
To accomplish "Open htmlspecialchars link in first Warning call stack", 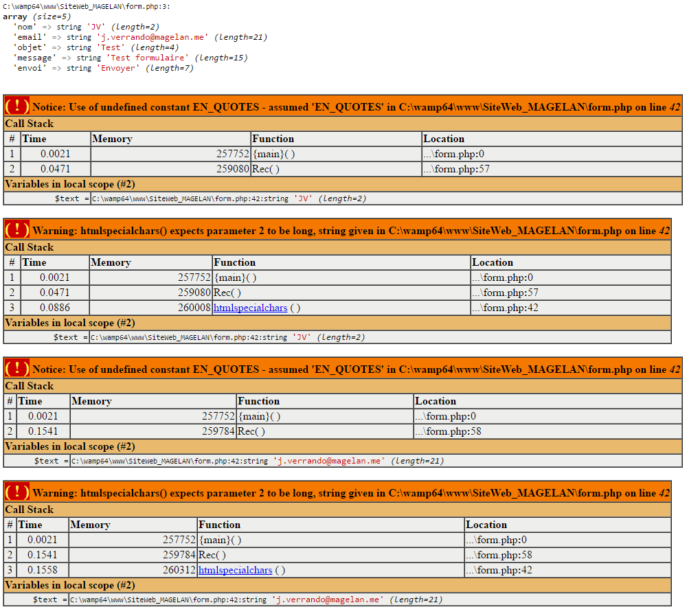I will tap(250, 308).
